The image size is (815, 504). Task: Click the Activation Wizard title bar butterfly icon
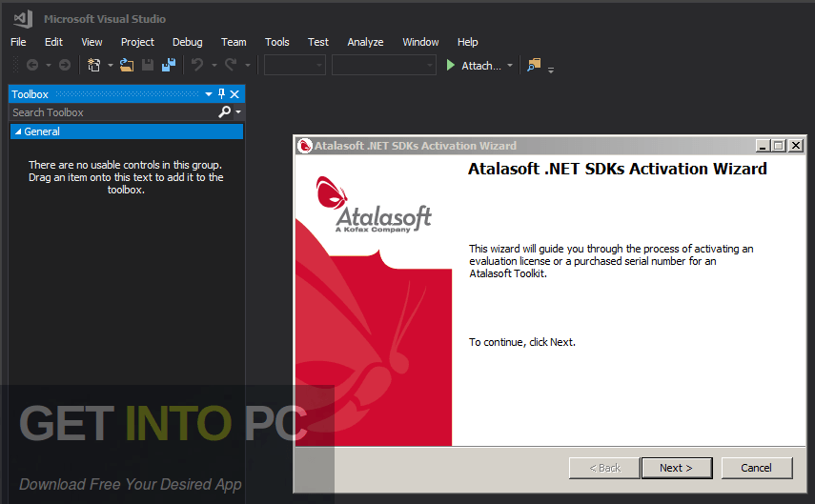[x=304, y=146]
